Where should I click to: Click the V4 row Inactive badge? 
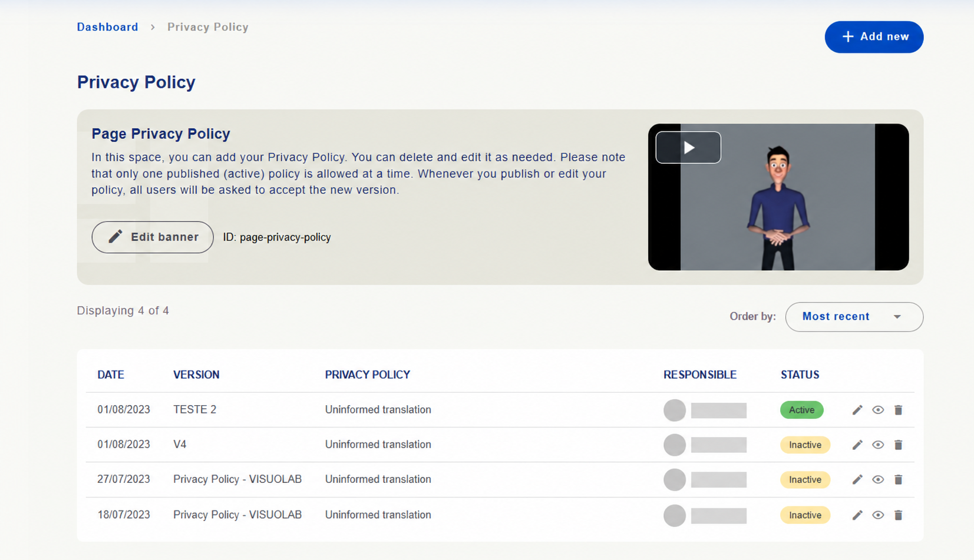point(805,445)
